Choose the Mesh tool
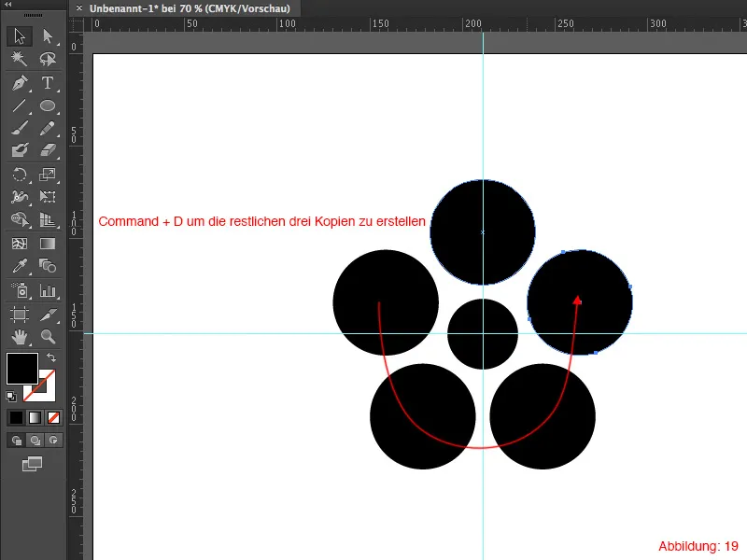This screenshot has width=747, height=560. 20,244
